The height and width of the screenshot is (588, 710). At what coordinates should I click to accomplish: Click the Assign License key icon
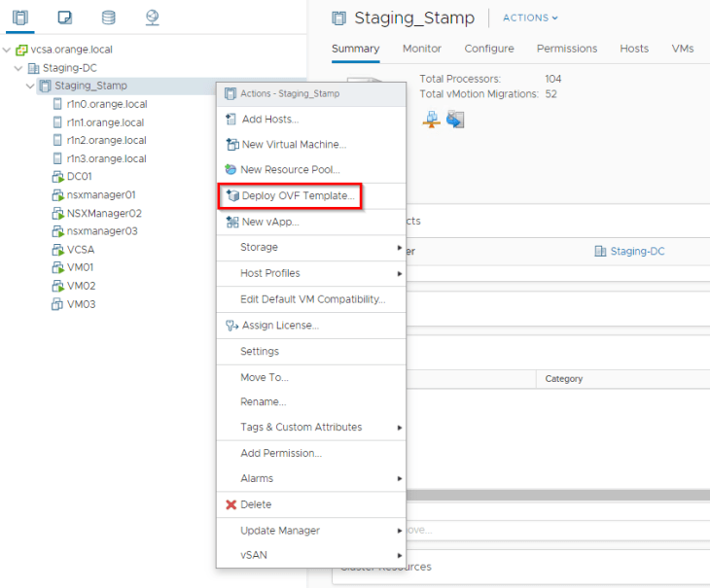pyautogui.click(x=231, y=326)
